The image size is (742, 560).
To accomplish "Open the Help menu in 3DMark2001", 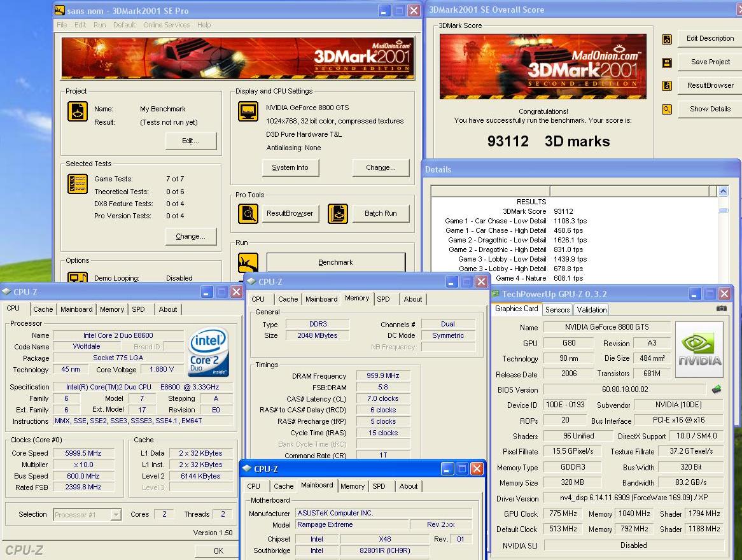I will [x=204, y=25].
